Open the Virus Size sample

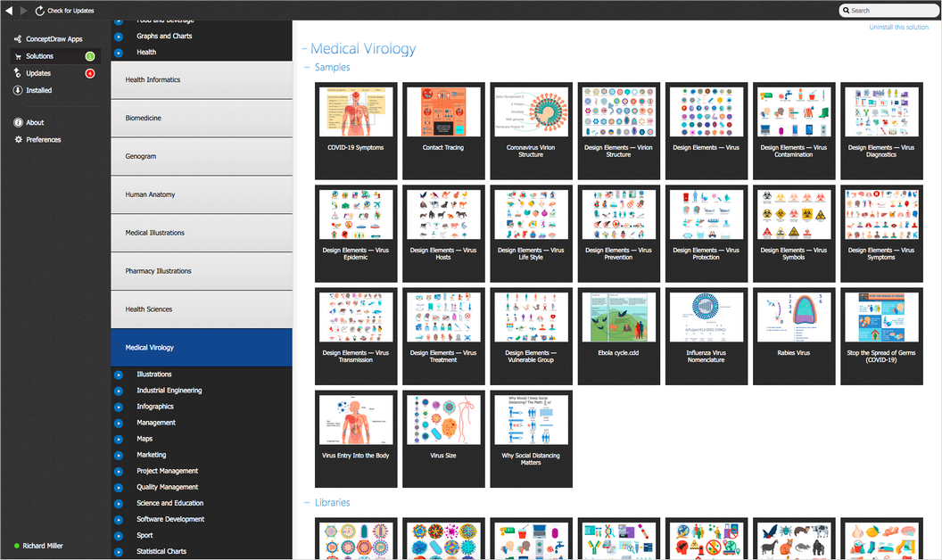443,440
